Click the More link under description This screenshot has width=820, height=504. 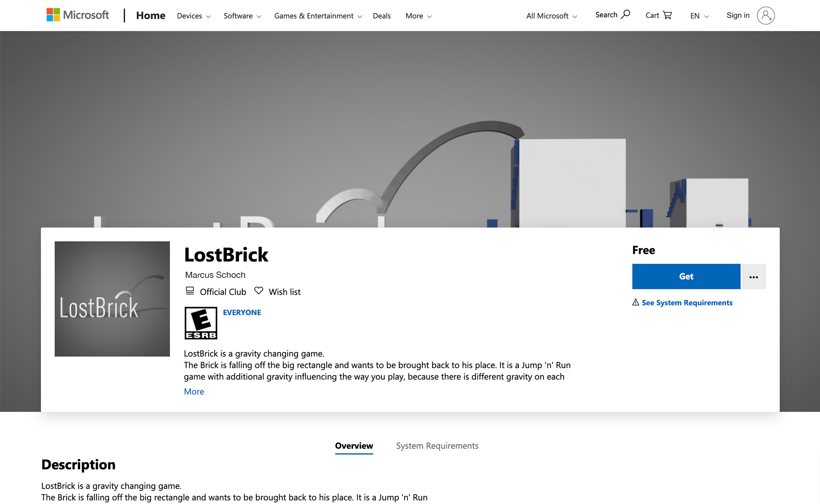tap(194, 391)
